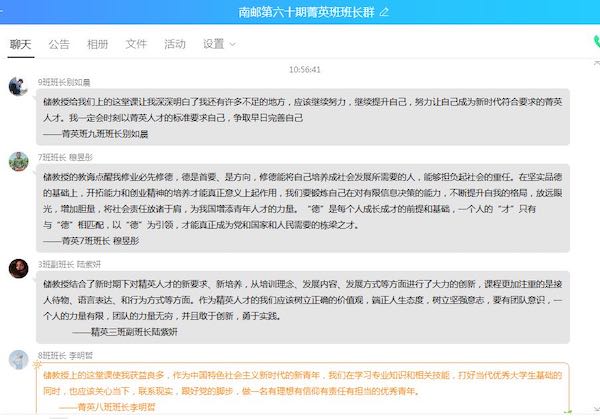Viewport: 600px width, 419px height.
Task: Expand the 设置 dropdown menu
Action: 220,44
